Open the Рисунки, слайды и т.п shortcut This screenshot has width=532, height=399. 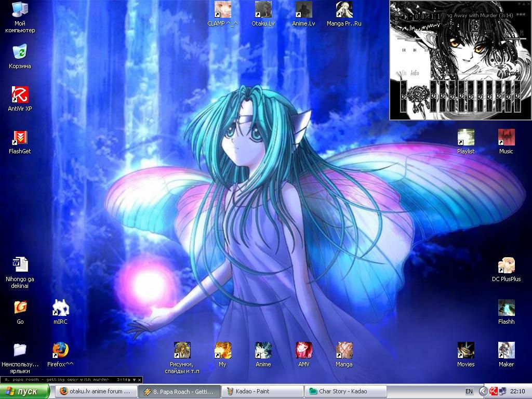[182, 358]
